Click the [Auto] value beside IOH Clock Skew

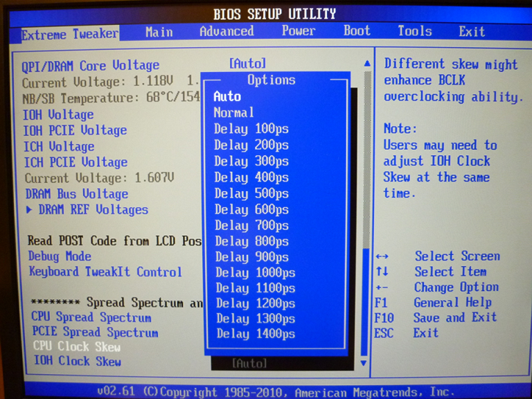click(x=249, y=364)
